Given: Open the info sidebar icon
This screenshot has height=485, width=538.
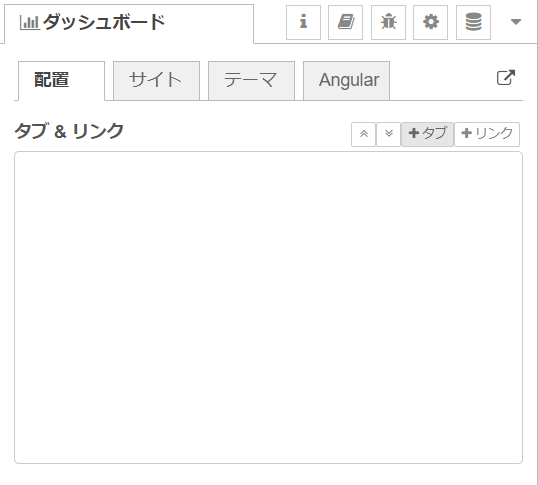Looking at the screenshot, I should click(x=303, y=22).
